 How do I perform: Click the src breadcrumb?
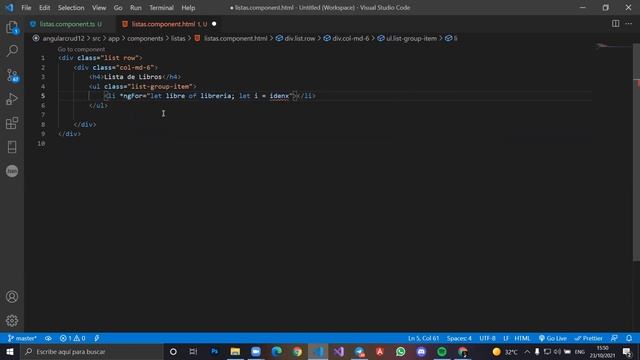pos(96,38)
